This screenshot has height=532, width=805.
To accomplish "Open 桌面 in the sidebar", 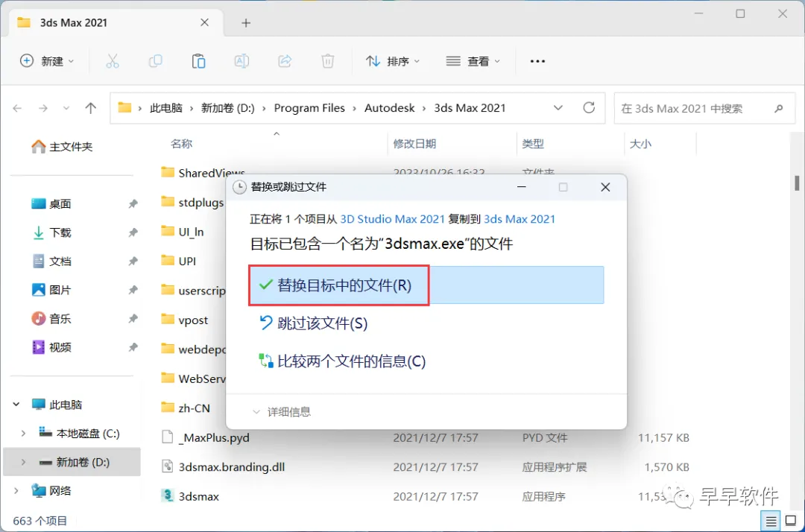I will point(51,203).
